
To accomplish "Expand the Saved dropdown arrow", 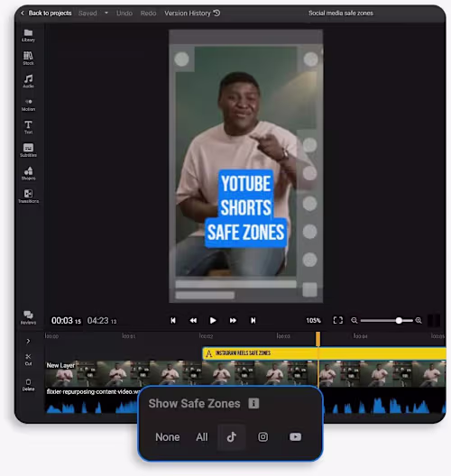I will coord(106,13).
